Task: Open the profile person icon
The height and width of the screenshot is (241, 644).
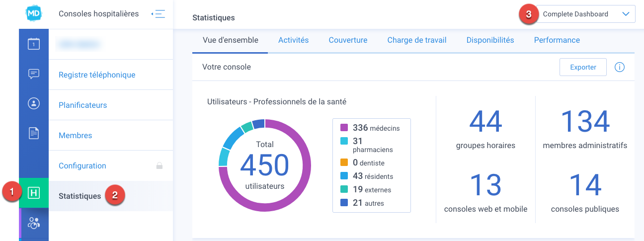Action: pyautogui.click(x=34, y=103)
